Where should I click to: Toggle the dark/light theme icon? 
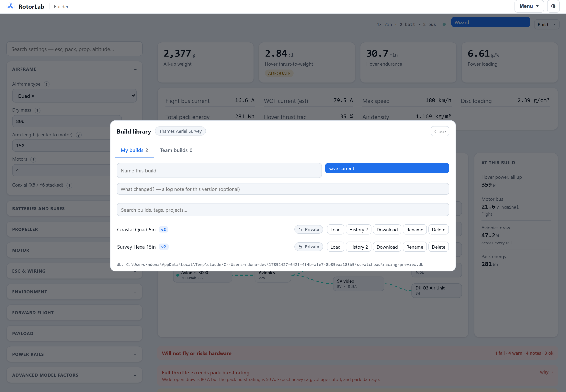pos(553,6)
